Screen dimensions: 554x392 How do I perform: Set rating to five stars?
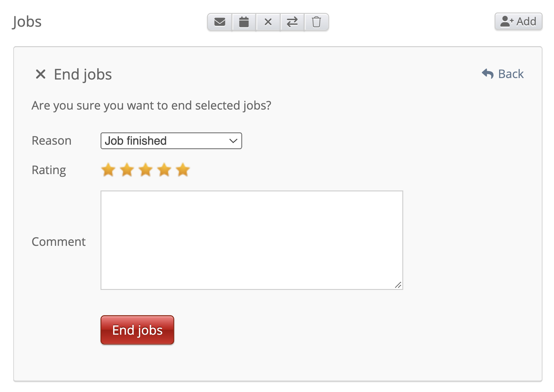[x=183, y=170]
